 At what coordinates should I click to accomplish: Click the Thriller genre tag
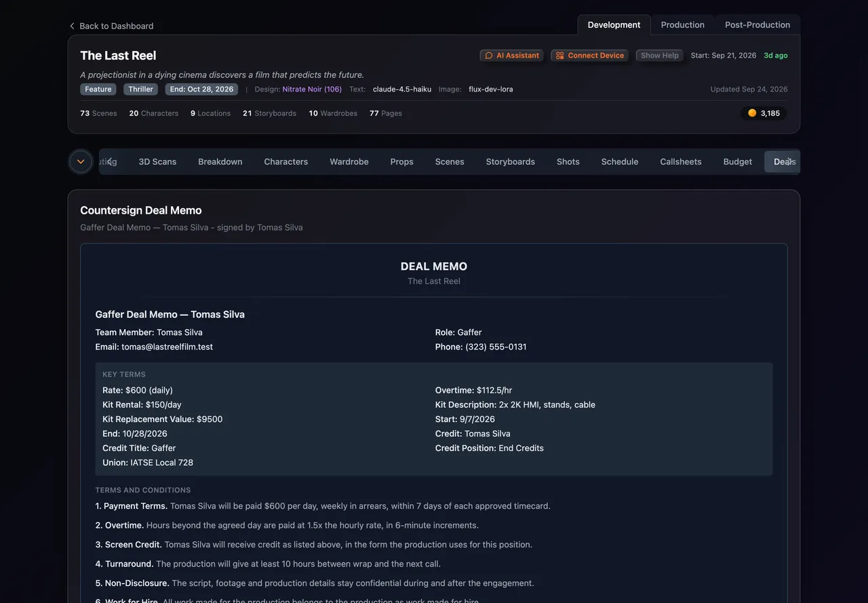(141, 90)
